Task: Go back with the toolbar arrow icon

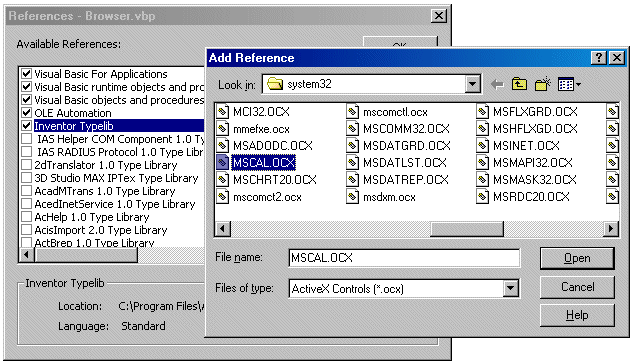Action: [497, 85]
